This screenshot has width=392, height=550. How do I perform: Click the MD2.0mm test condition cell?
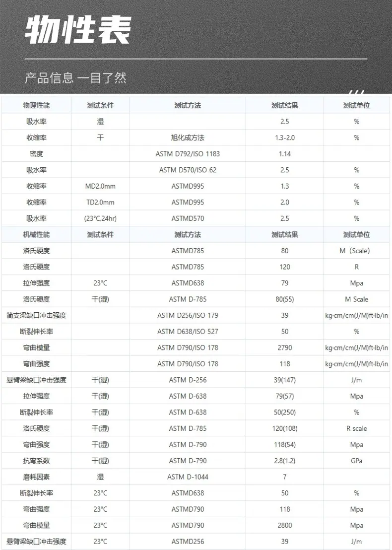coord(100,186)
